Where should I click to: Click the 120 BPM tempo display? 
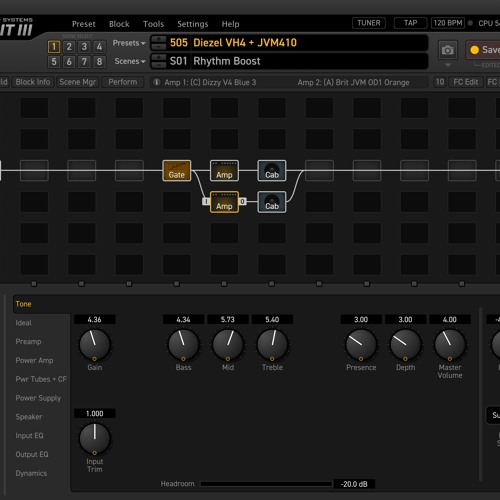click(x=448, y=23)
